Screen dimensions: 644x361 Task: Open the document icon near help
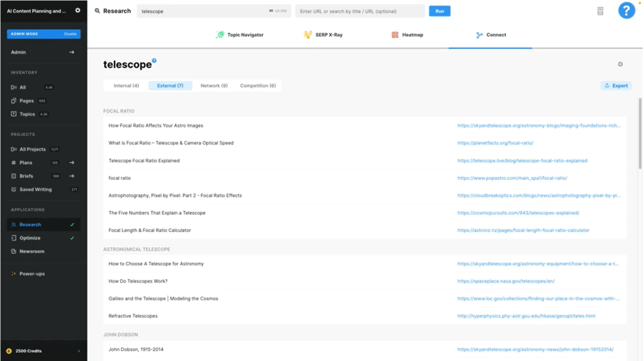tap(600, 11)
